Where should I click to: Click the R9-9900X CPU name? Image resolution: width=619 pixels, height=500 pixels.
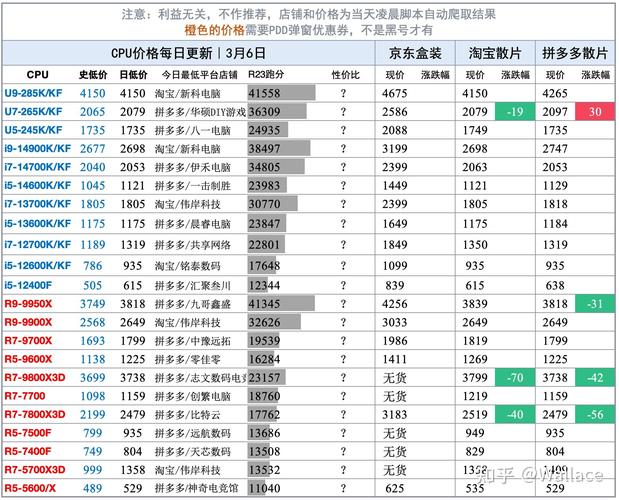[x=28, y=322]
